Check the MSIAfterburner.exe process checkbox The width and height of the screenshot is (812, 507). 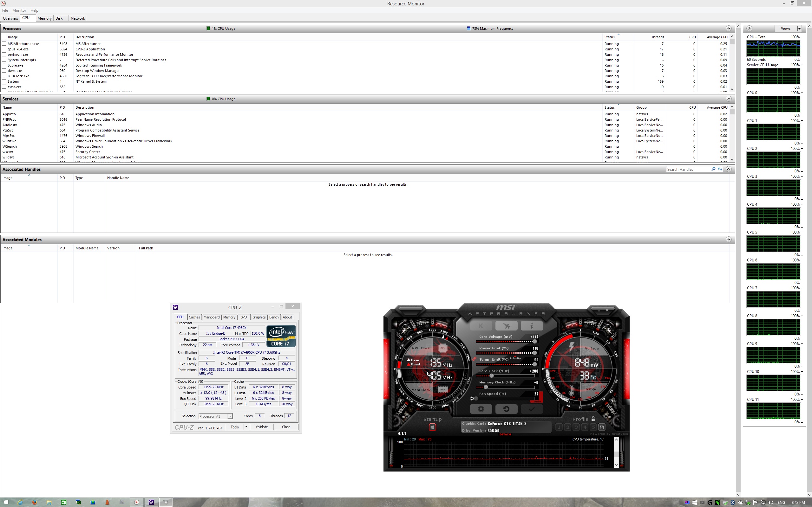coord(4,44)
